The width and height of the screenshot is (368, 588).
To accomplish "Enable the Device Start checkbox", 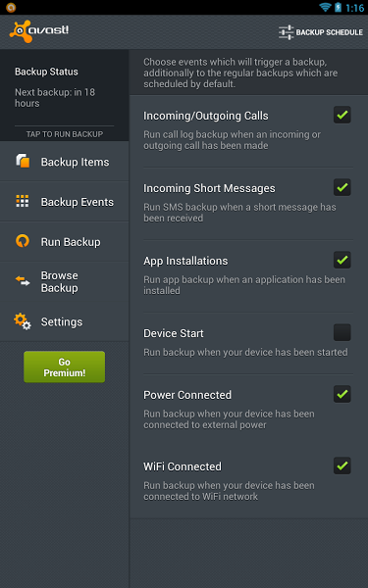I will pos(342,332).
